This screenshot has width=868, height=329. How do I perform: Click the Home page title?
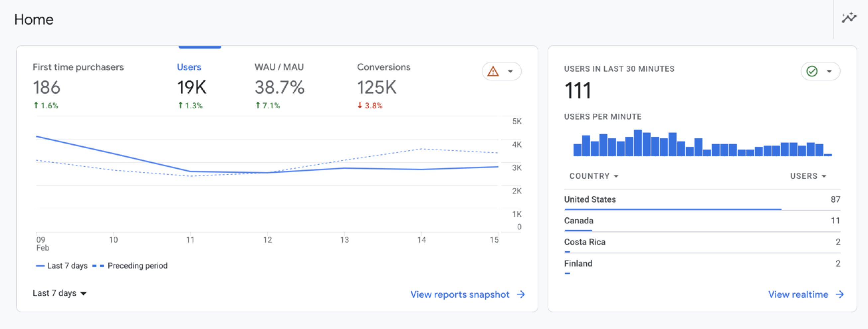click(34, 20)
